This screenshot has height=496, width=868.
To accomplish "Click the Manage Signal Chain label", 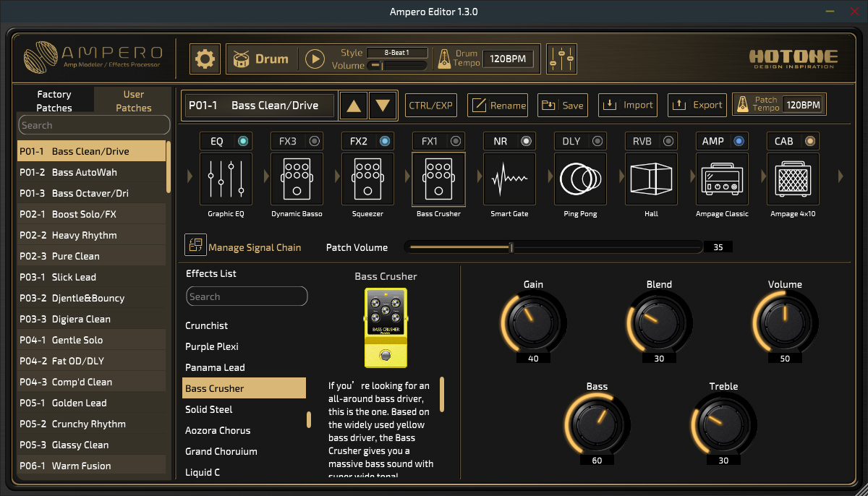I will tap(255, 247).
